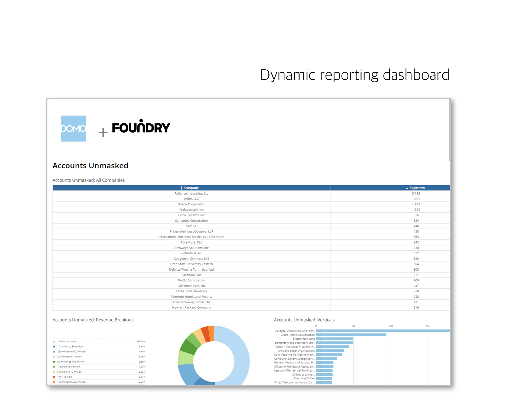Click the Crude Petroleum Extraction bar
Screen dimensions: 532x420
pyautogui.click(x=351, y=335)
